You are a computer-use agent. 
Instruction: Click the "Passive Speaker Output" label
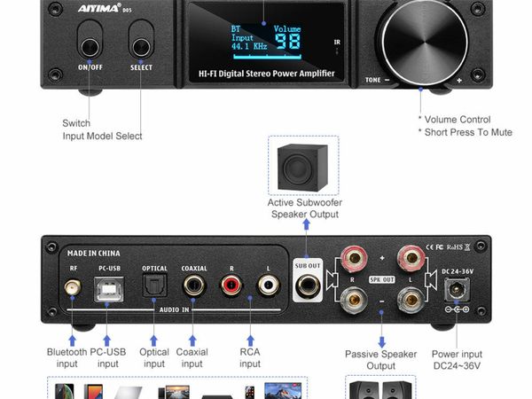pos(381,360)
